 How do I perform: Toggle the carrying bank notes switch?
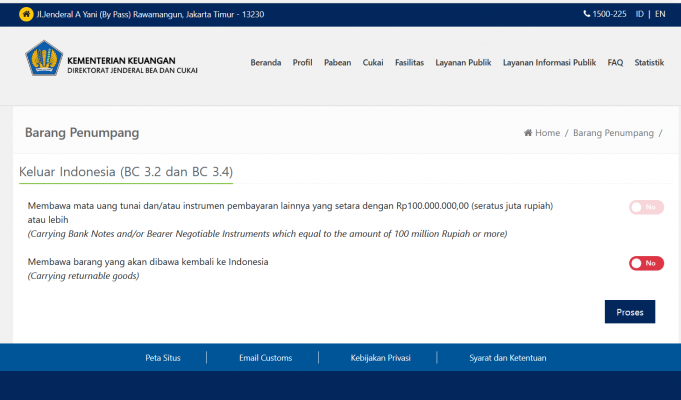point(646,207)
